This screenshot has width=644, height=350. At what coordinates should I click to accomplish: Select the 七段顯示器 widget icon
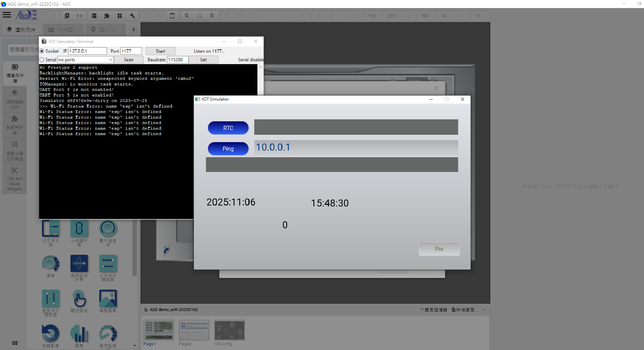tap(79, 229)
